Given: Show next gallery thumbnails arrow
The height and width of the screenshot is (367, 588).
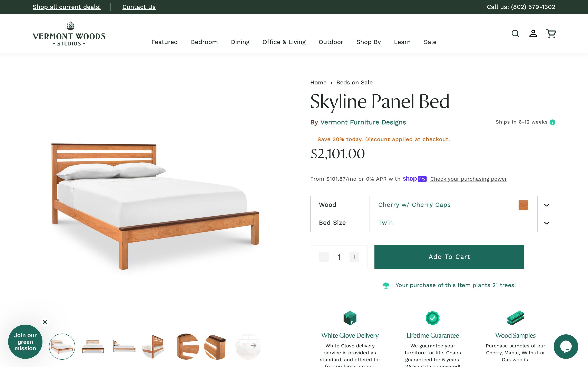Looking at the screenshot, I should click(x=253, y=345).
